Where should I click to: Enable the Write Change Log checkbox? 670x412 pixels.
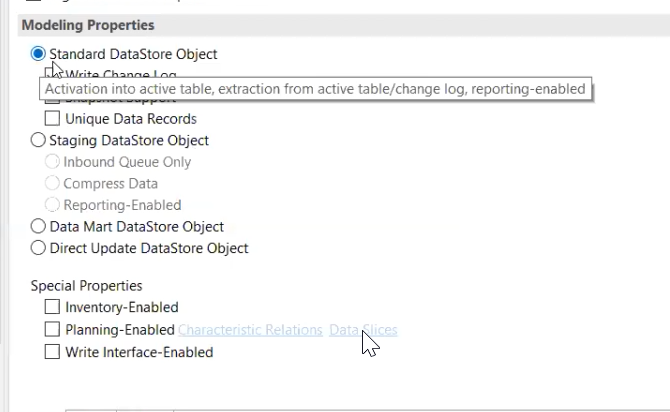click(52, 72)
